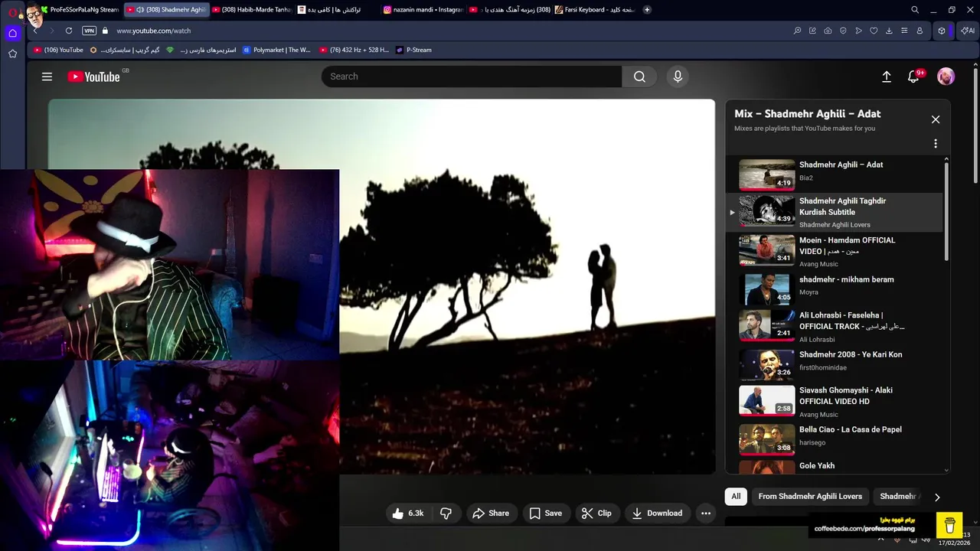Play Moein - Hamdam OFFICIAL VIDEO

coord(835,251)
